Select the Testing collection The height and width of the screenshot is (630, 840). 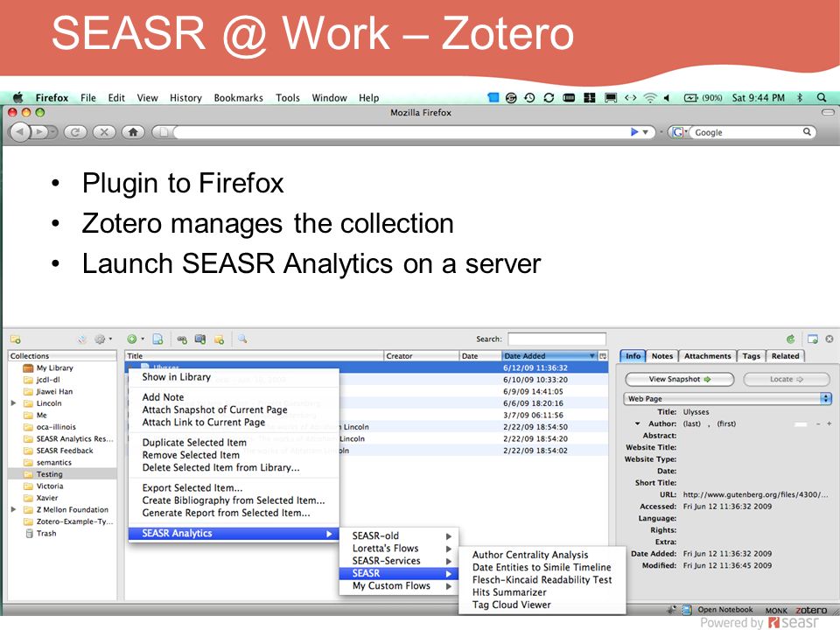click(62, 474)
